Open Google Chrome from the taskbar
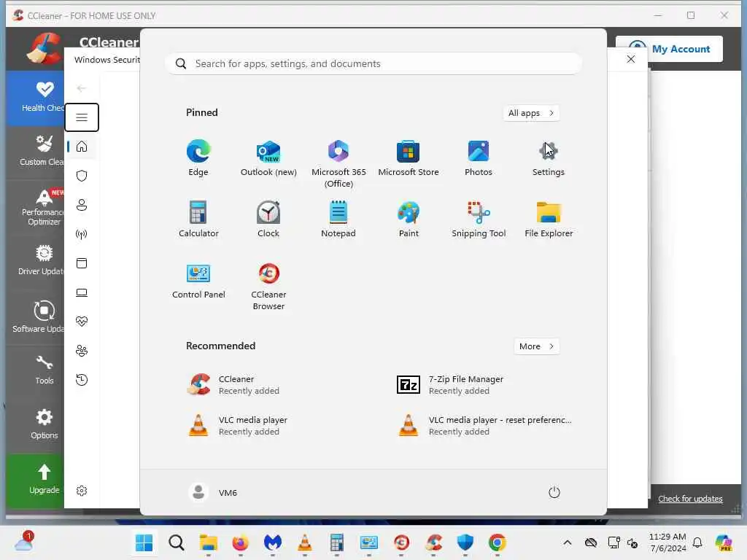 coord(497,542)
